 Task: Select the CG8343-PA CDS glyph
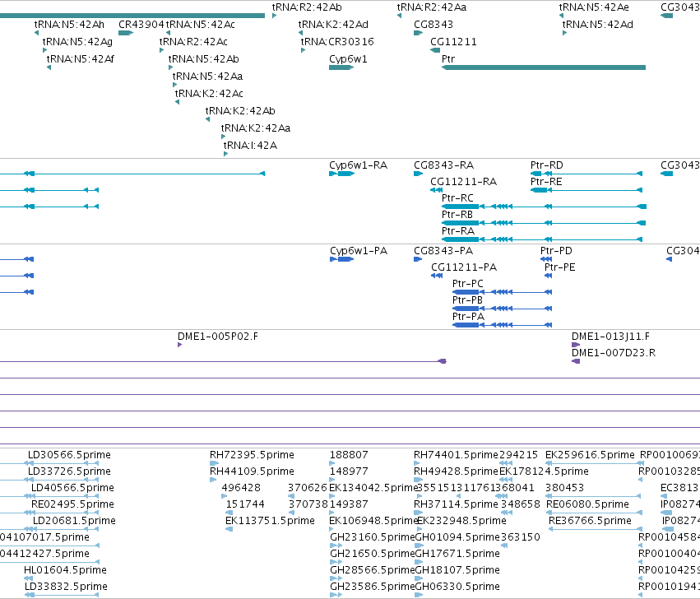click(418, 259)
